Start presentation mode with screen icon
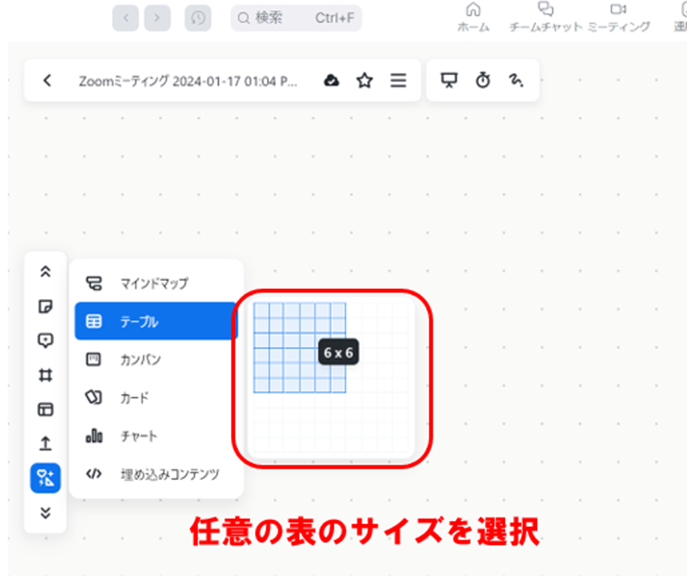Image resolution: width=687 pixels, height=576 pixels. tap(449, 81)
